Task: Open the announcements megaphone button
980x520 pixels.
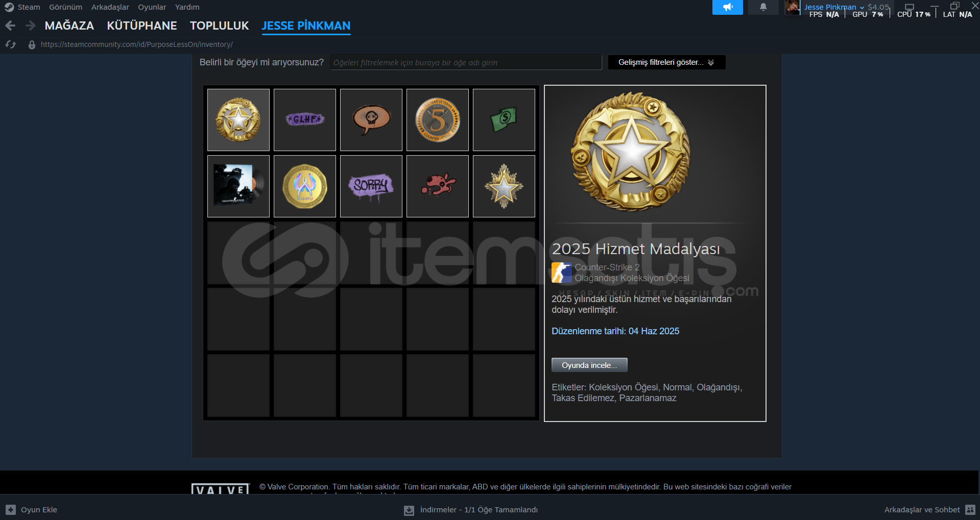Action: coord(727,7)
